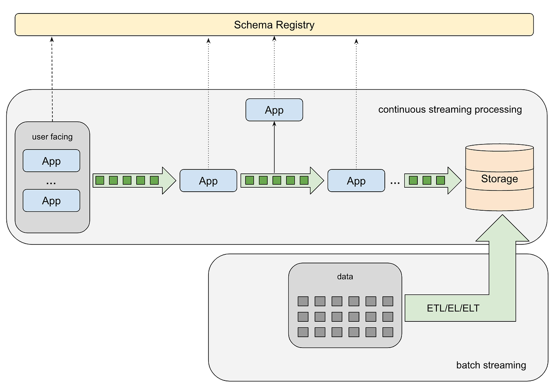Select the Storage database cylinder icon

(x=499, y=178)
